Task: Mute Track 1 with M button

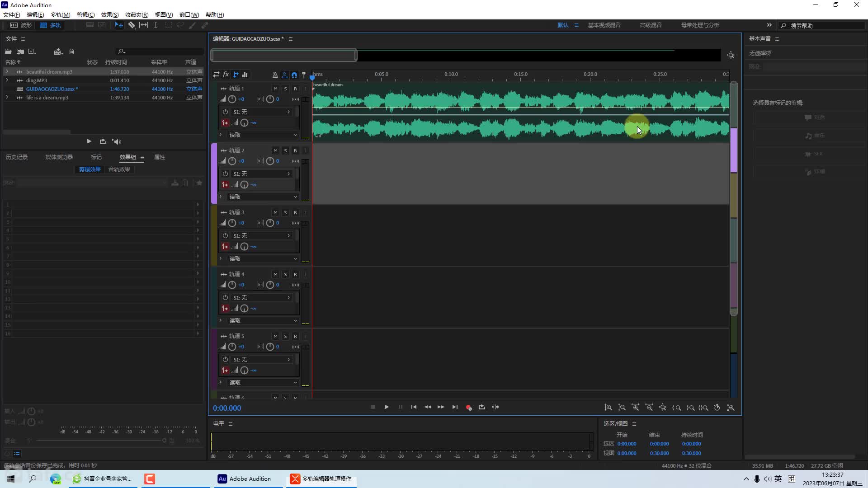Action: 275,89
